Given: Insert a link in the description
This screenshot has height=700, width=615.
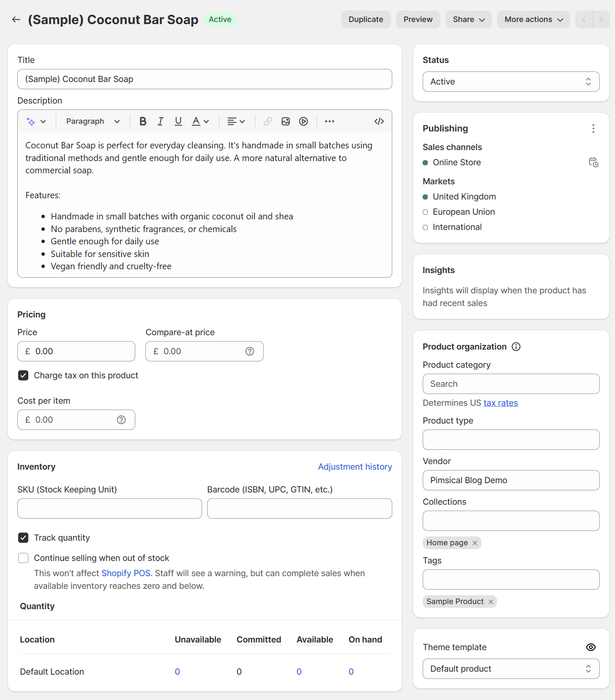Looking at the screenshot, I should point(268,122).
